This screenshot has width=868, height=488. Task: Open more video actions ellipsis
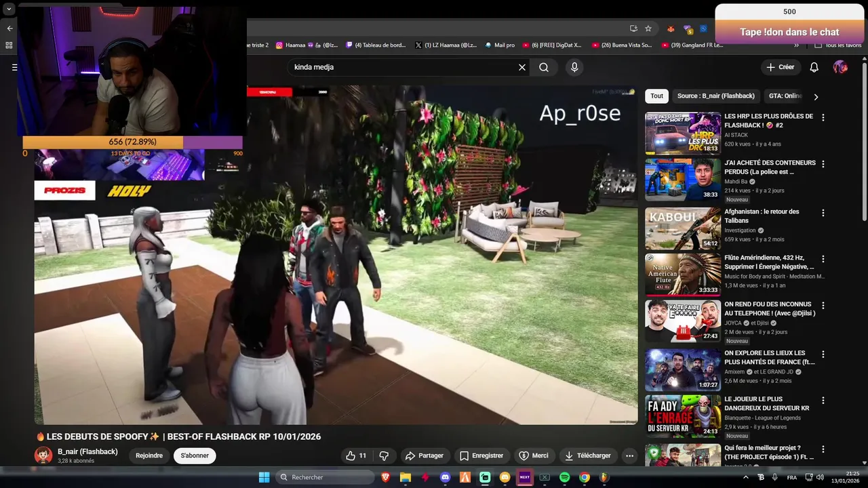629,456
